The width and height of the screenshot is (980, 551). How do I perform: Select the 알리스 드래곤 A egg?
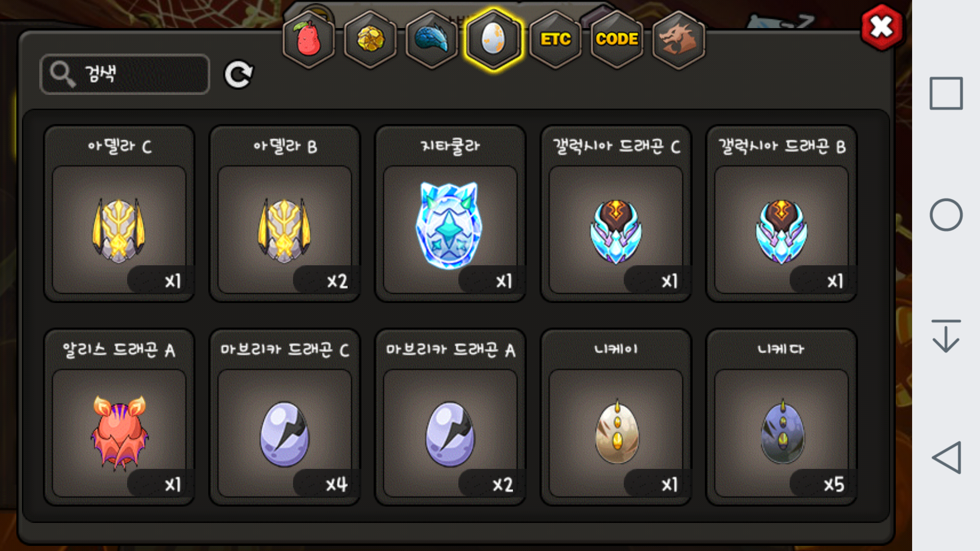[x=119, y=417]
